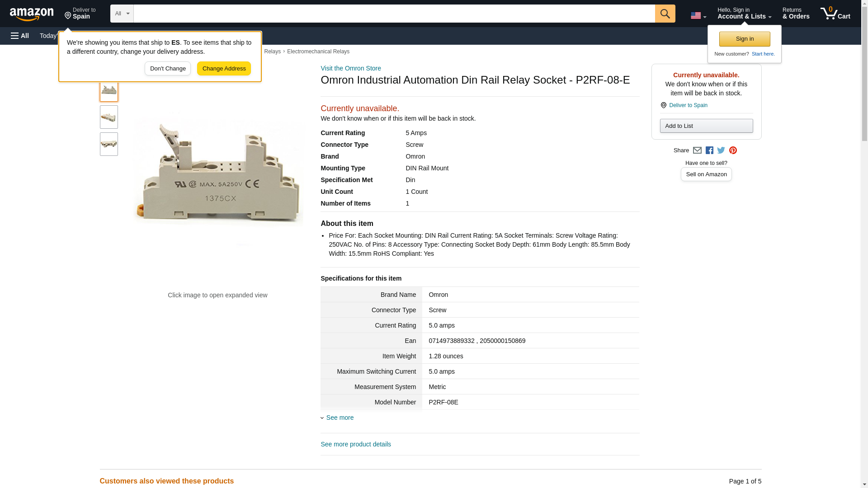Expand See more specifications
The height and width of the screenshot is (488, 868).
point(340,418)
